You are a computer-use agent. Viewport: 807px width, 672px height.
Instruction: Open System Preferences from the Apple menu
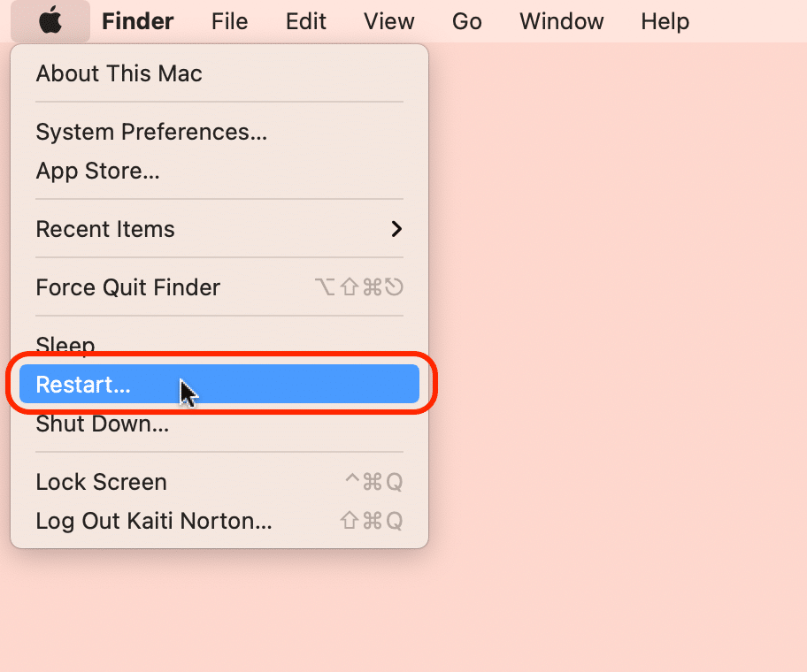tap(151, 132)
